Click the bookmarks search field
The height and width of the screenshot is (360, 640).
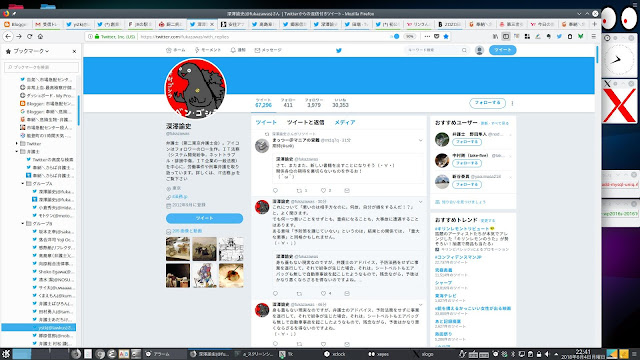(x=41, y=67)
